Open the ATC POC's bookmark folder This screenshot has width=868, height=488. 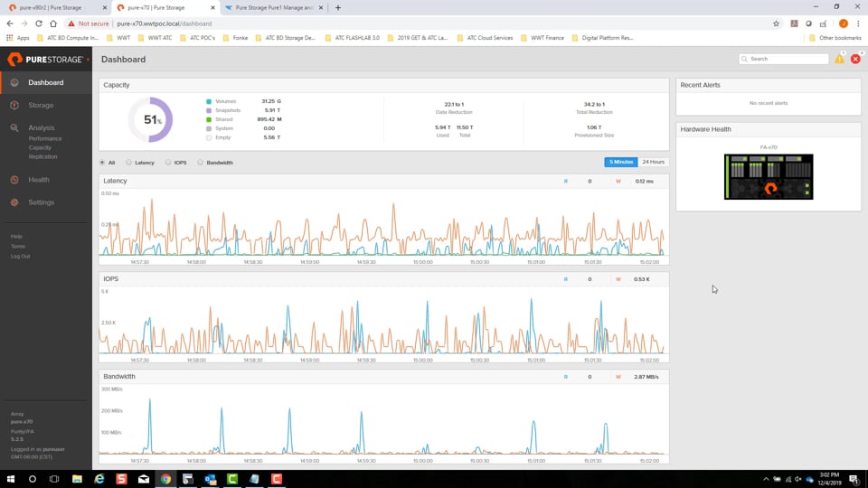click(x=198, y=38)
